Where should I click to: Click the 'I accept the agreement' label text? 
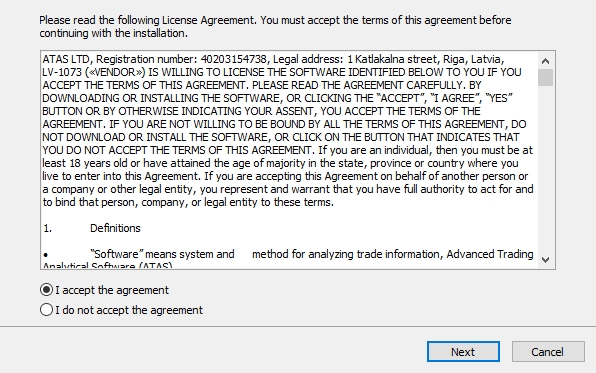[x=112, y=290]
